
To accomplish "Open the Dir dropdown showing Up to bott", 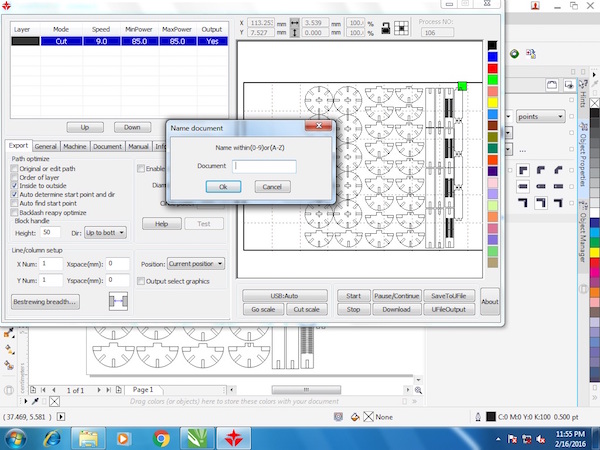I will (x=105, y=233).
